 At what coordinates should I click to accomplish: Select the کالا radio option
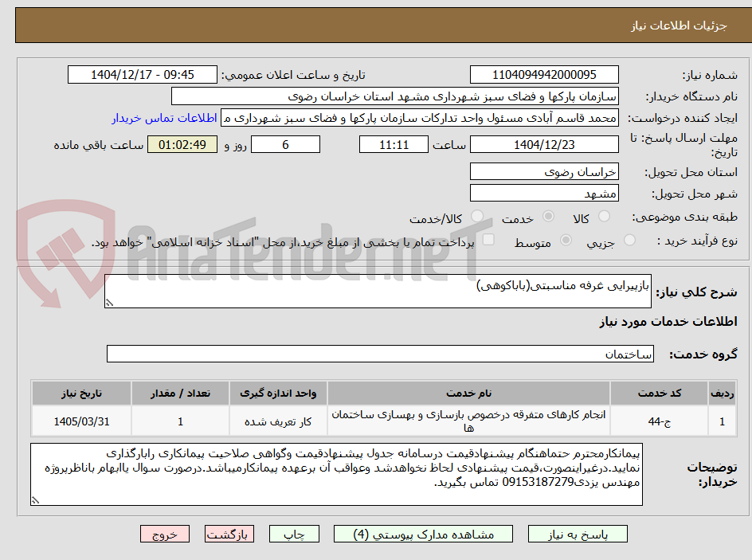click(x=605, y=217)
